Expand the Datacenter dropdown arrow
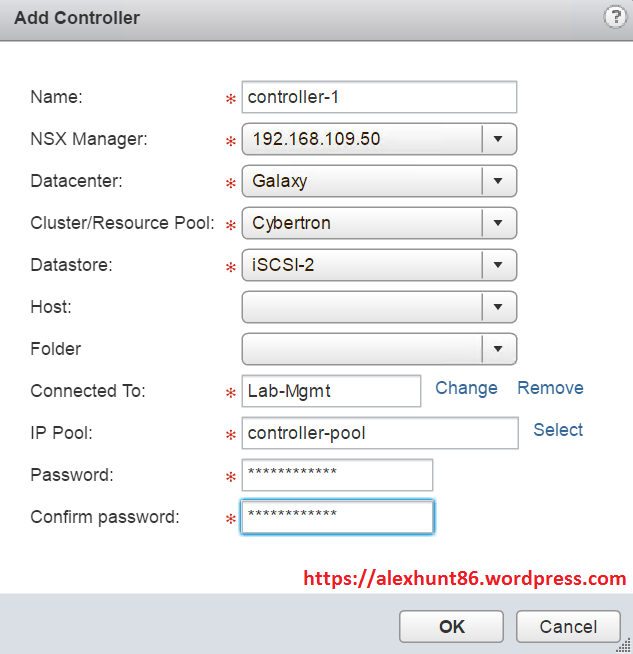Image resolution: width=633 pixels, height=654 pixels. tap(498, 181)
